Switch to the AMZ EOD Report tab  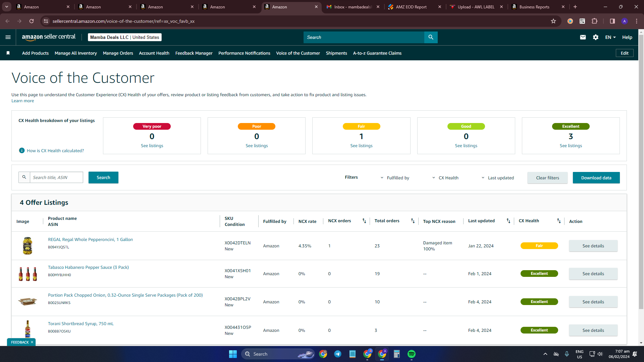[415, 7]
